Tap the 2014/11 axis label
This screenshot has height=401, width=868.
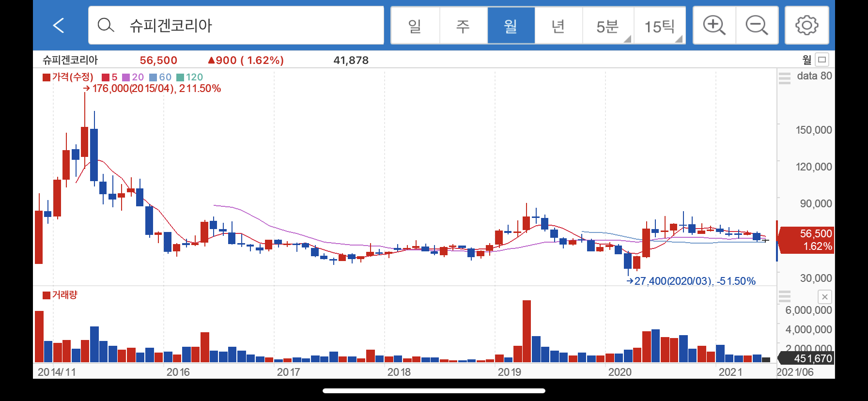(x=57, y=372)
